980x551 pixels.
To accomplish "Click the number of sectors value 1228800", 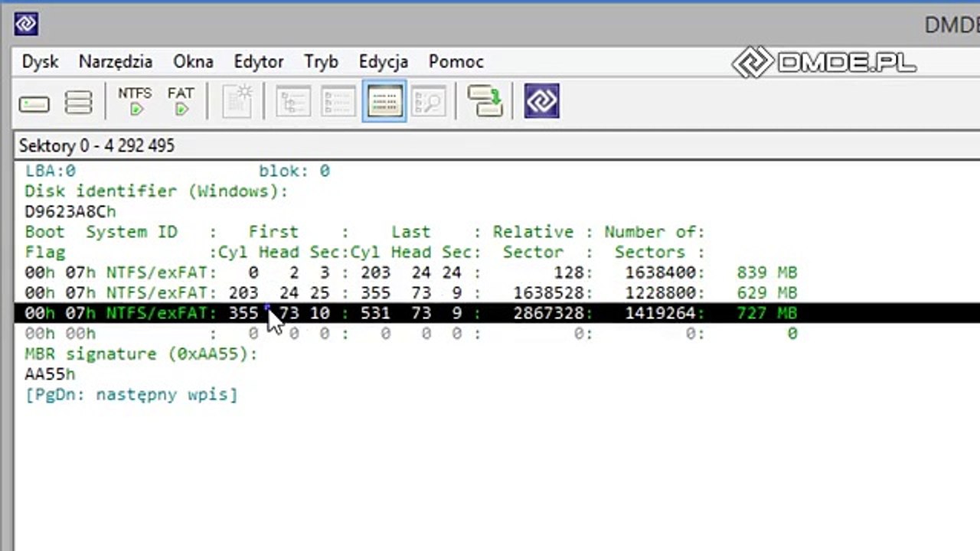I will click(660, 293).
